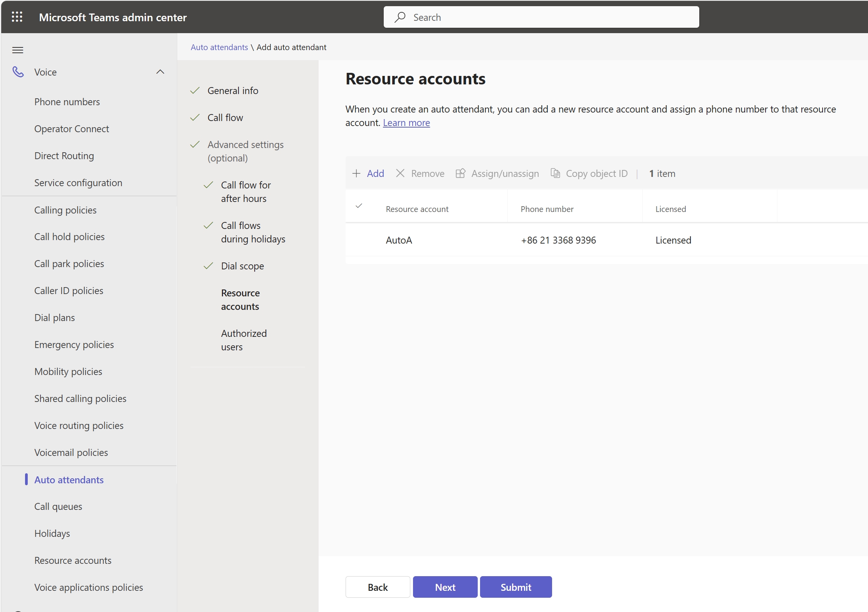Toggle the select-all checkmark in table header
868x612 pixels.
[x=359, y=206]
